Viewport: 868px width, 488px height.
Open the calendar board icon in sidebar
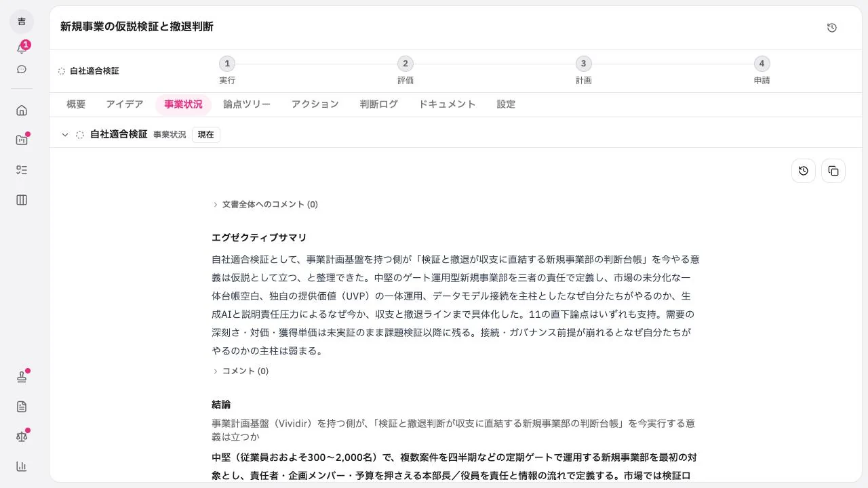click(x=22, y=140)
